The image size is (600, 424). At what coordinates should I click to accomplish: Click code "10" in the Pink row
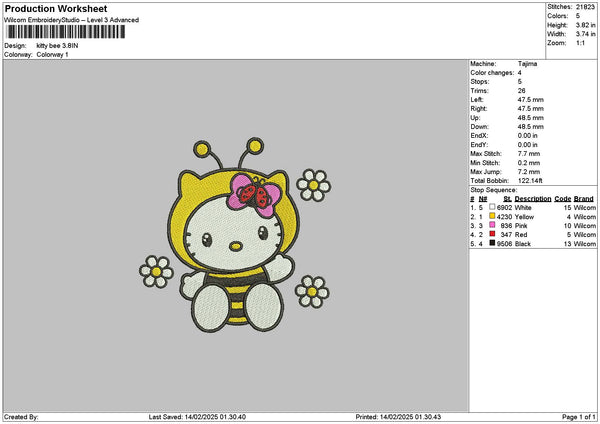point(567,226)
